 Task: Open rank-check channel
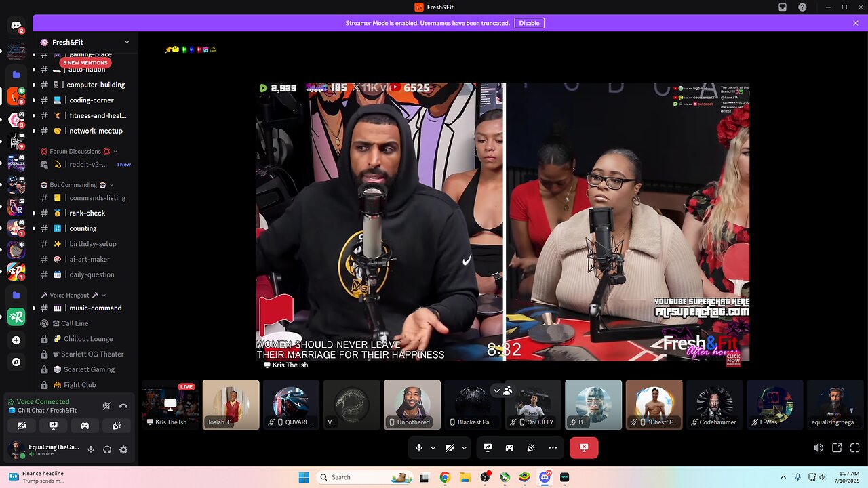[x=85, y=213]
